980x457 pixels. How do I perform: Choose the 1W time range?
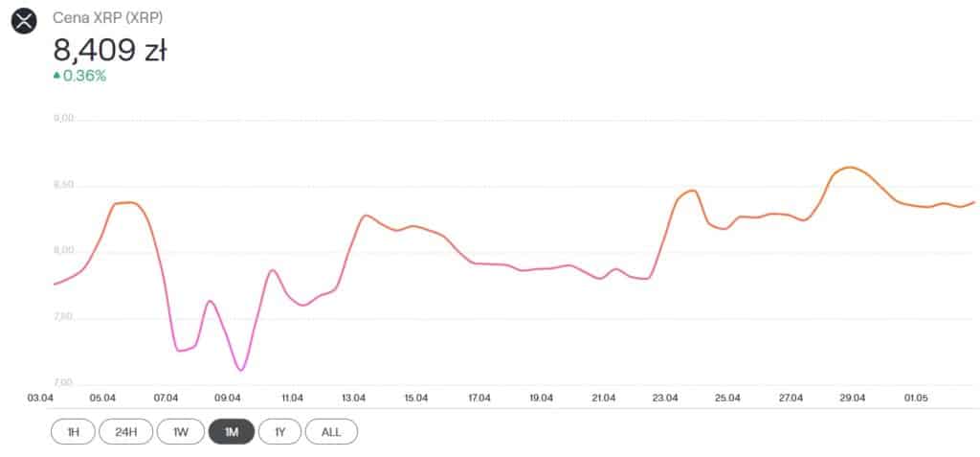click(x=180, y=432)
